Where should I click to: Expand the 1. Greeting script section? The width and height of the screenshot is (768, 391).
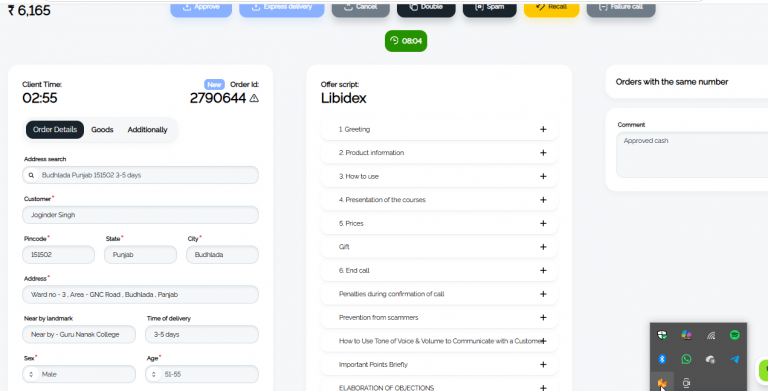439,129
